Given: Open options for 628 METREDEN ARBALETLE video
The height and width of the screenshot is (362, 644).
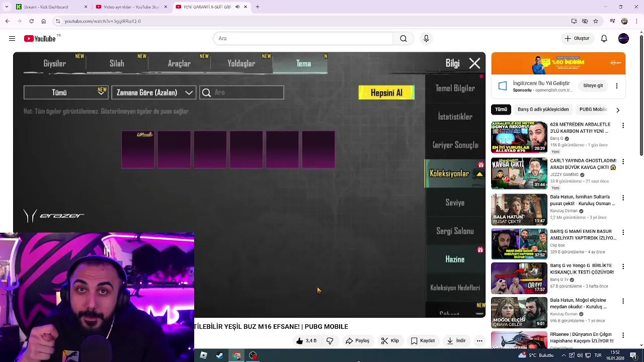Looking at the screenshot, I should pyautogui.click(x=623, y=125).
